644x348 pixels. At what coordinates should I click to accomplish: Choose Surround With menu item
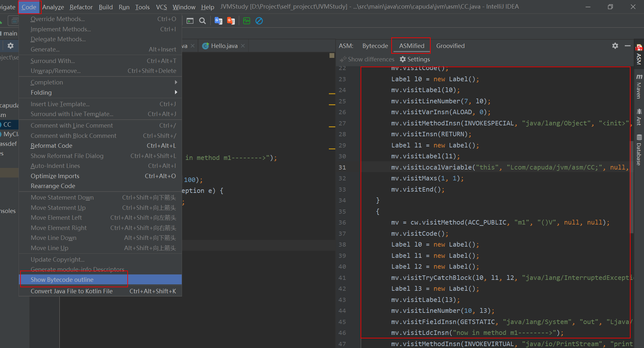(x=100, y=61)
